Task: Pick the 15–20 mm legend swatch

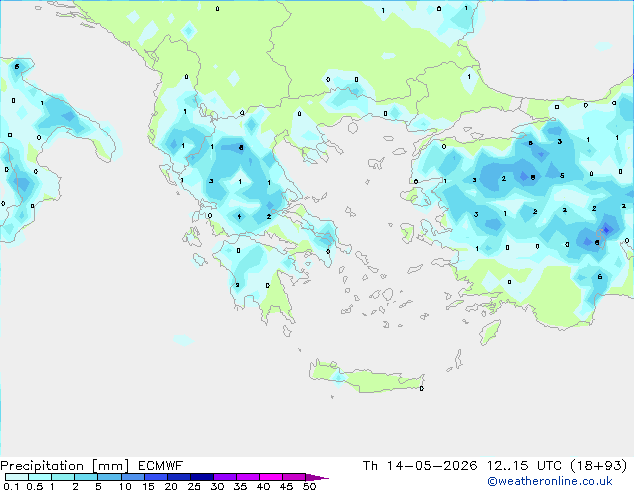Action: 155,477
